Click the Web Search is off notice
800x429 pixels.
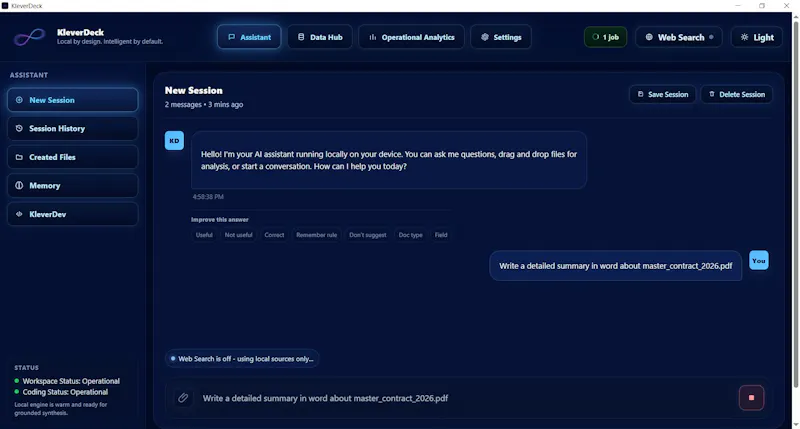click(242, 359)
